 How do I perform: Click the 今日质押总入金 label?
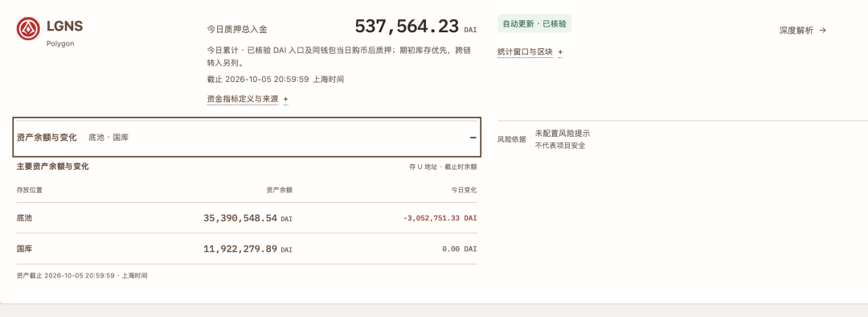237,30
